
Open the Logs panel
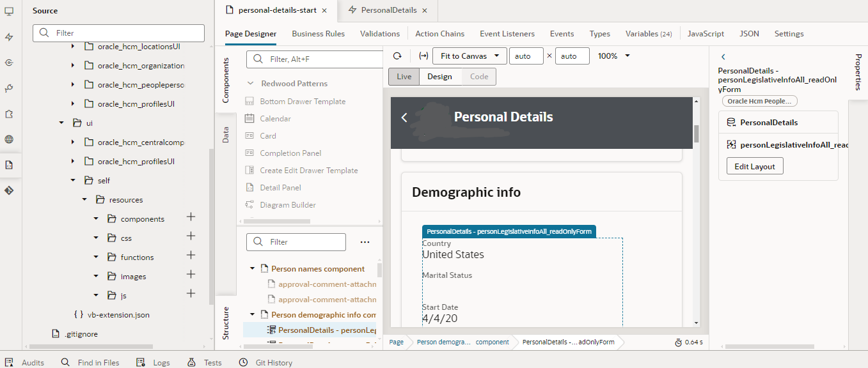tap(154, 362)
